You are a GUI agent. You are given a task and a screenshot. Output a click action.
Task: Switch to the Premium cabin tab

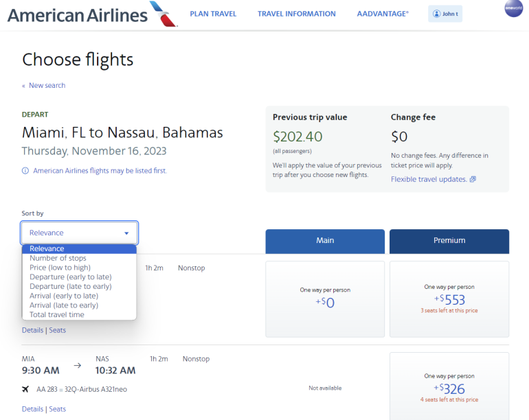[449, 241]
